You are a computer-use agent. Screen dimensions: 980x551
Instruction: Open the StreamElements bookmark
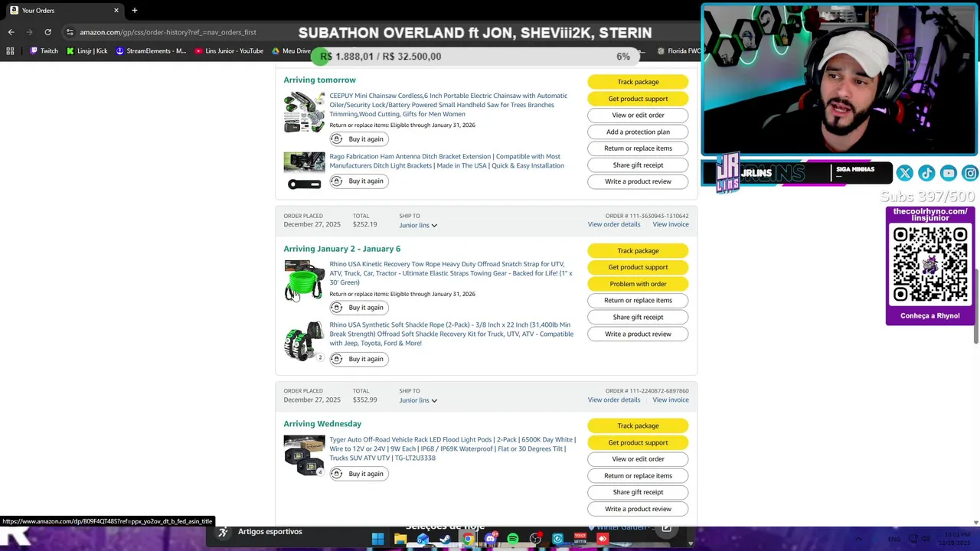tap(151, 51)
